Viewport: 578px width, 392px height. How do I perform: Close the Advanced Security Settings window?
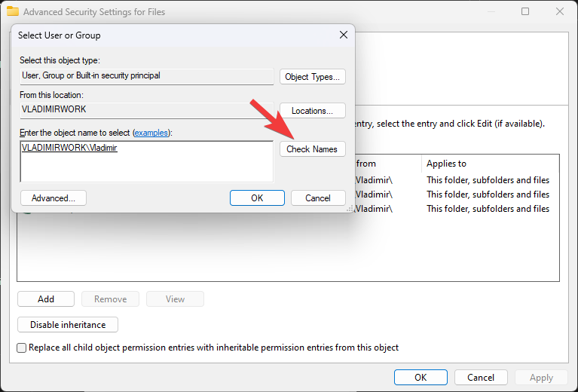pyautogui.click(x=558, y=12)
